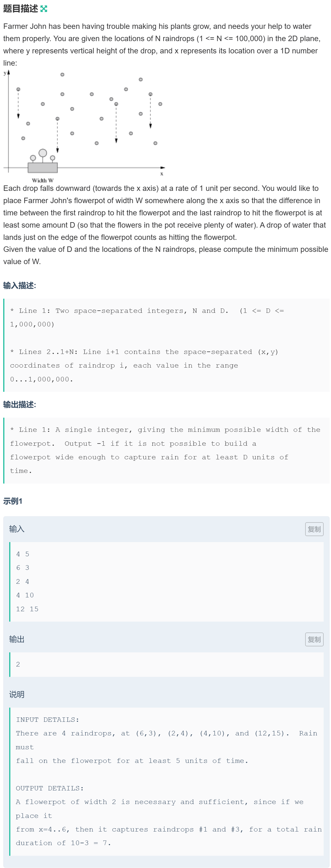Click the 题目描述 heading
This screenshot has height=868, width=331.
21,9
